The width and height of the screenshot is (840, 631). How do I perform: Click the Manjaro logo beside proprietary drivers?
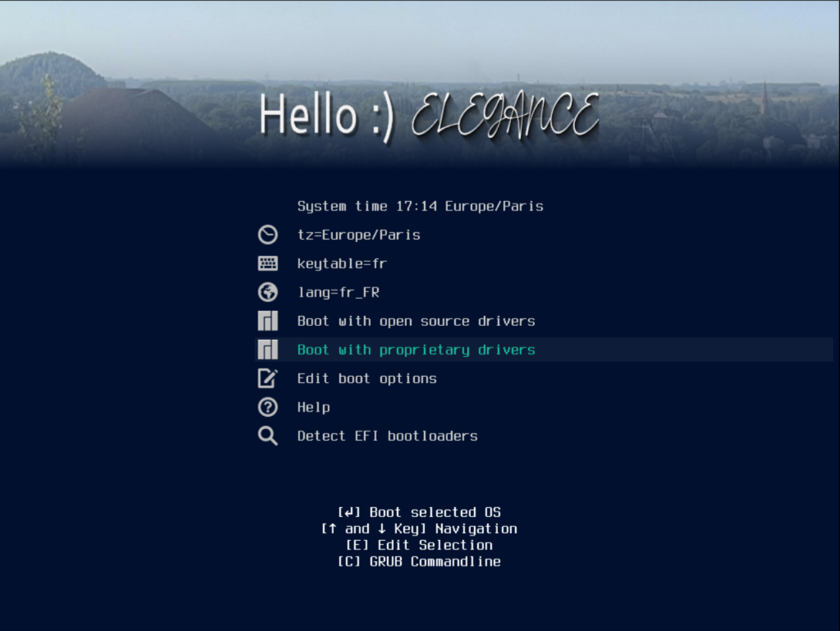click(267, 350)
